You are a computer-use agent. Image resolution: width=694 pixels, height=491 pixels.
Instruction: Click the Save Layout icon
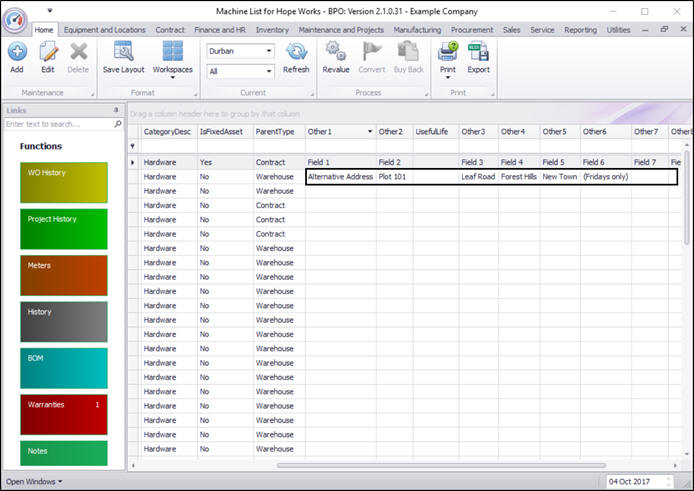click(123, 51)
